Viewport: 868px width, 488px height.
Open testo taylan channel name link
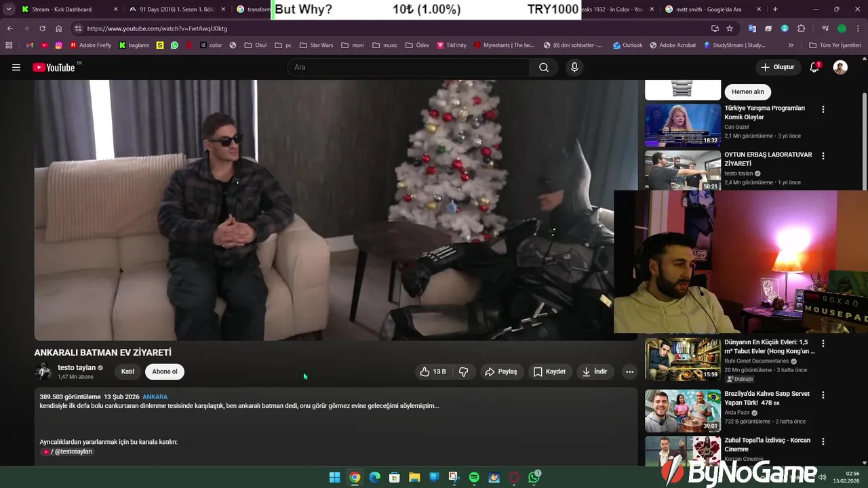click(x=77, y=367)
